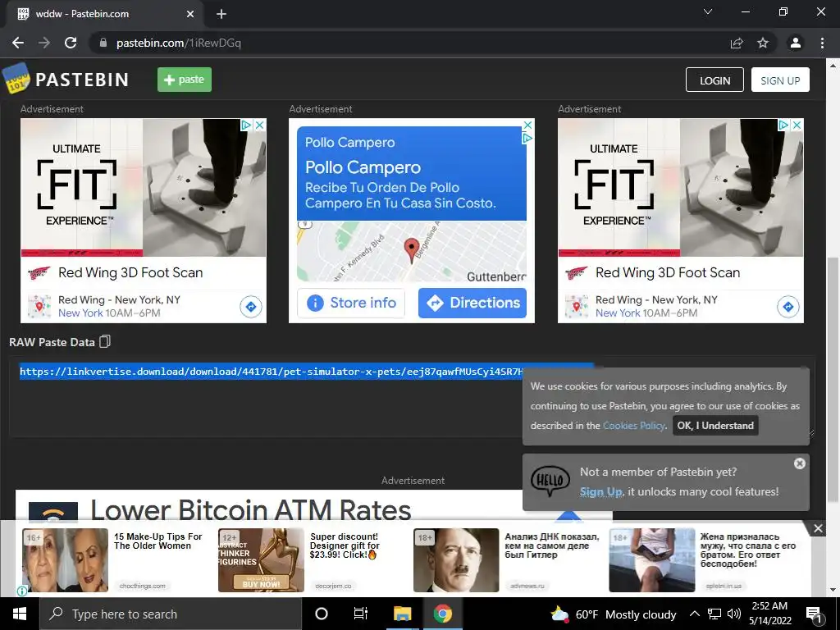
Task: Open the Chrome three-dot menu
Action: click(822, 43)
